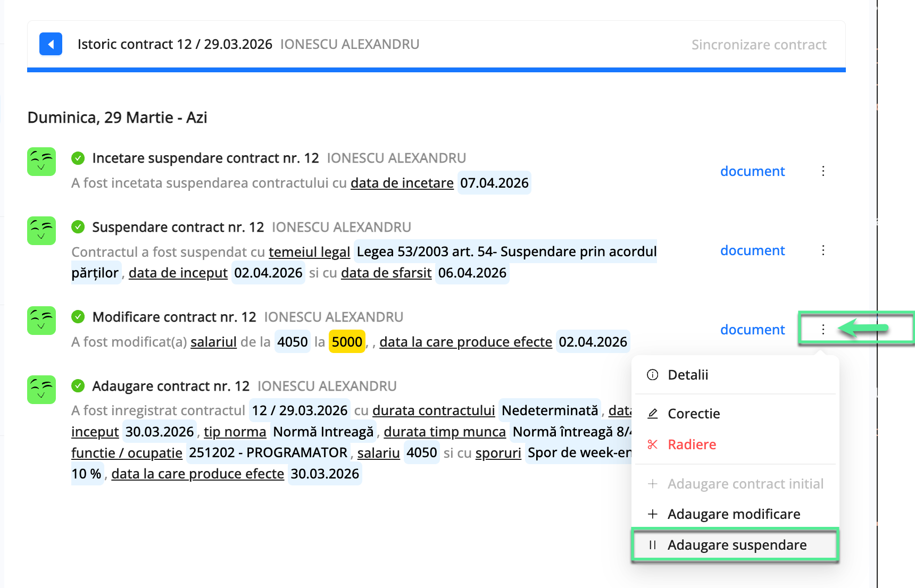Select the Detalii menu entry
915x588 pixels.
[x=688, y=375]
